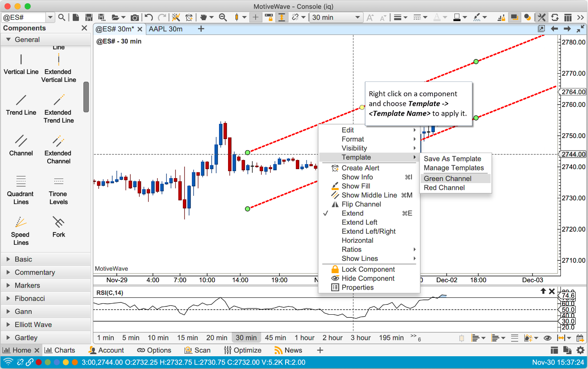Toggle the crosshair cursor toolbar button
Screen dimensions: 588x369
pyautogui.click(x=255, y=17)
